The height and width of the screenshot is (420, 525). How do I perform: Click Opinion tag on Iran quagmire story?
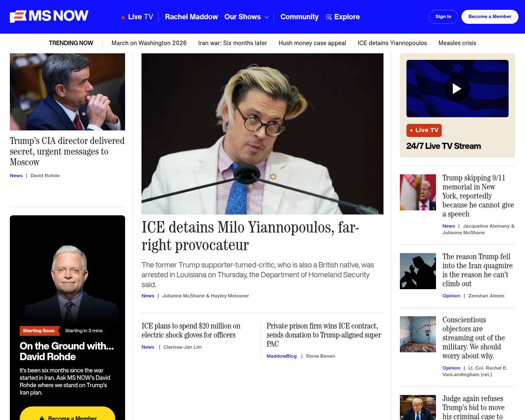451,296
